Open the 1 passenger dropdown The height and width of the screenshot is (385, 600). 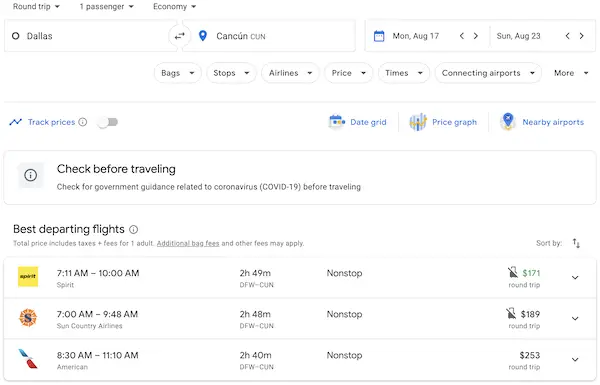click(x=106, y=7)
